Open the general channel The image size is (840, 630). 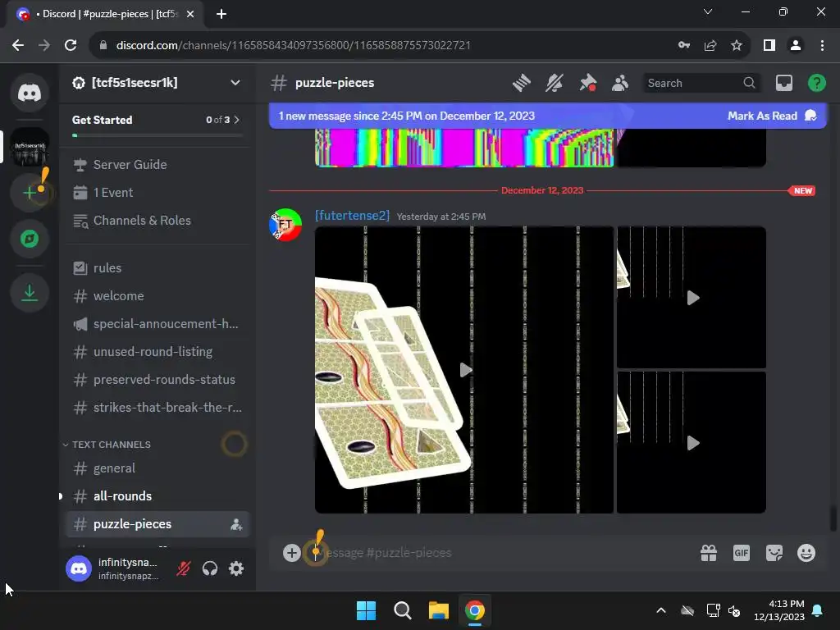point(156,468)
